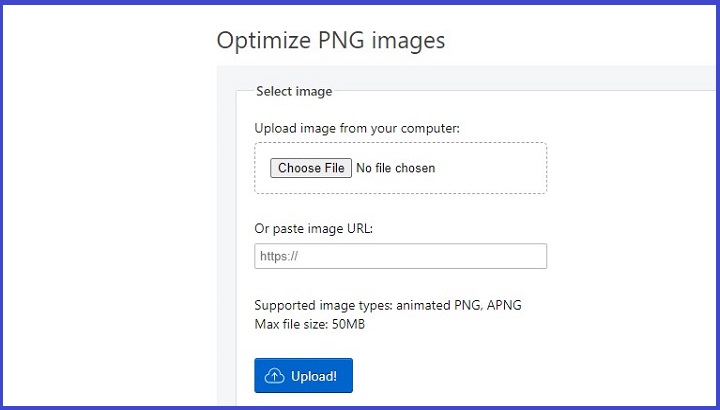The height and width of the screenshot is (410, 720).
Task: Click the "Select image" section legend
Action: click(x=294, y=91)
